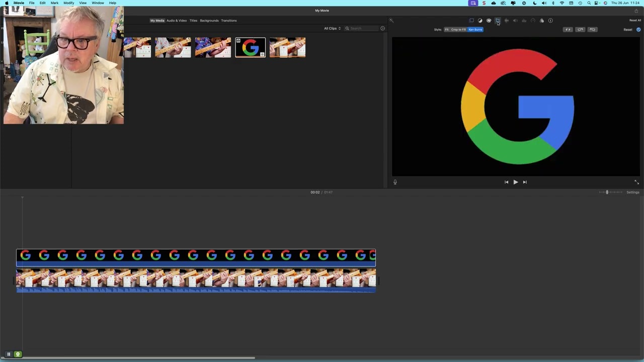Click the browser filter settings gear icon
Screen dimensions: 644x362
(x=382, y=28)
